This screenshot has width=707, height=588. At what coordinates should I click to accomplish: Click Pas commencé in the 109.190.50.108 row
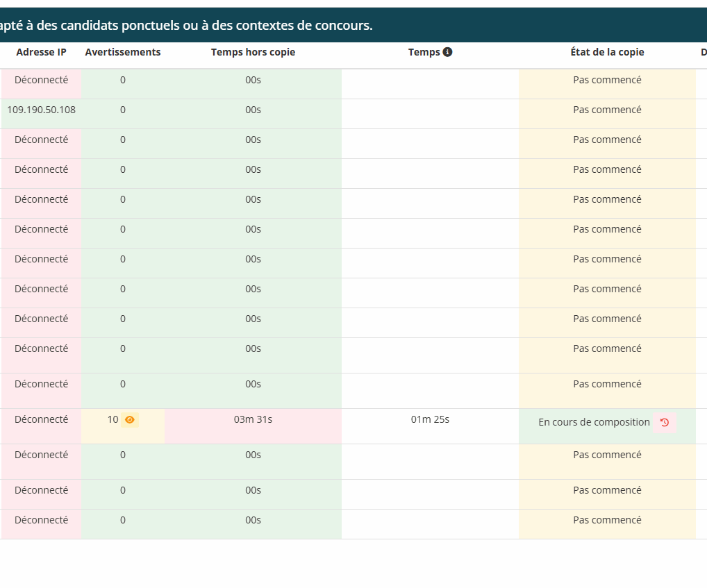click(x=607, y=110)
